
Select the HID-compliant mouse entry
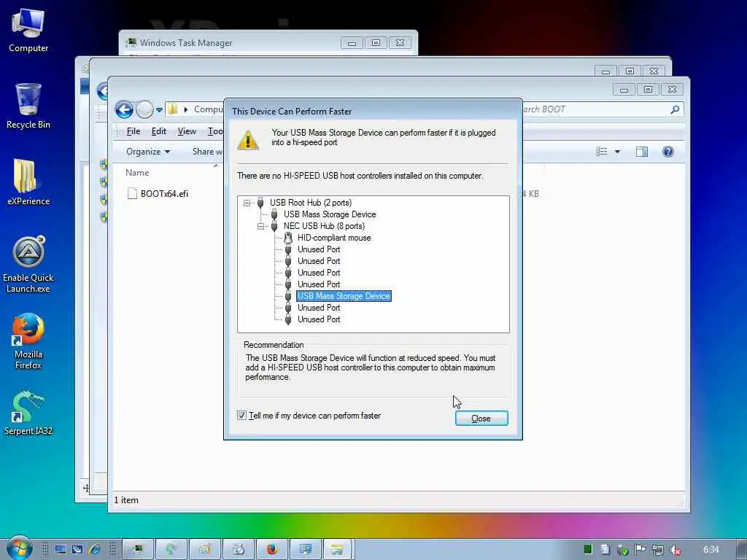click(334, 238)
